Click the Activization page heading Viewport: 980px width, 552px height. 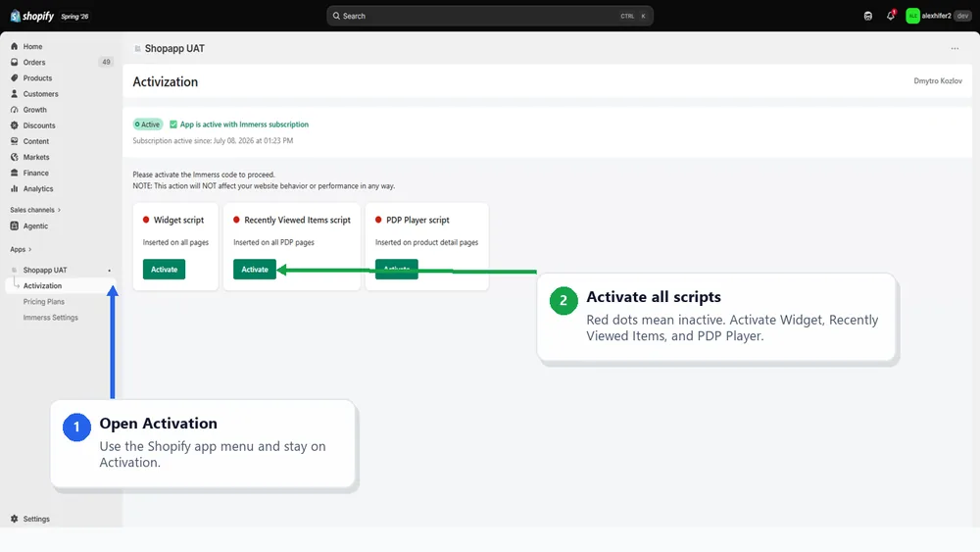pos(165,82)
